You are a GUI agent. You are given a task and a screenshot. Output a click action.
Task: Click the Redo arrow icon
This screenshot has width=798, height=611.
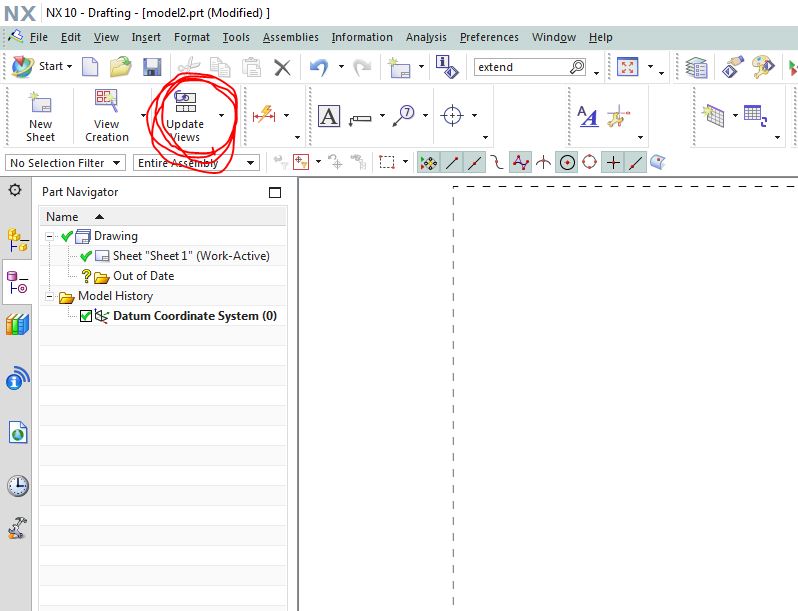362,67
